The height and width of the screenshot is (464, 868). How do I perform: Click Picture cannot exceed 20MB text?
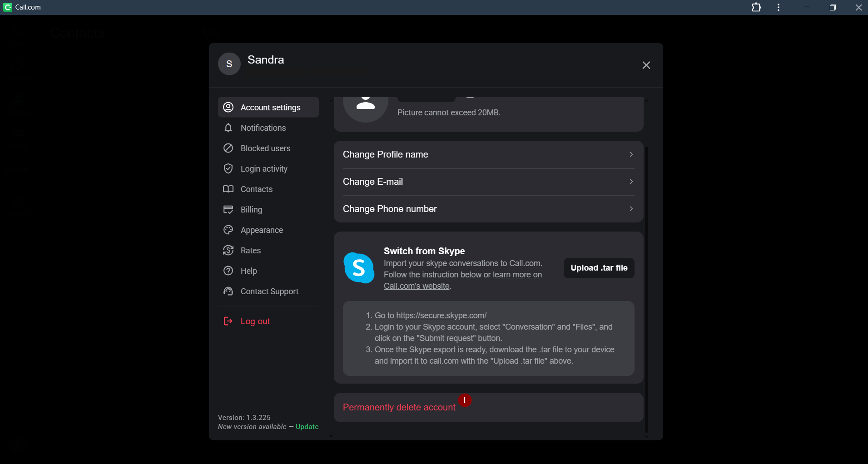(449, 113)
